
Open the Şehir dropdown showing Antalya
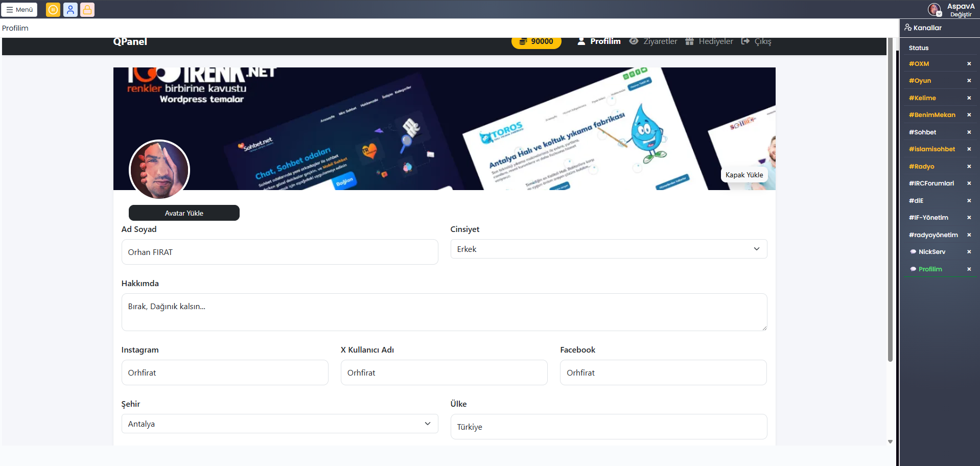279,424
